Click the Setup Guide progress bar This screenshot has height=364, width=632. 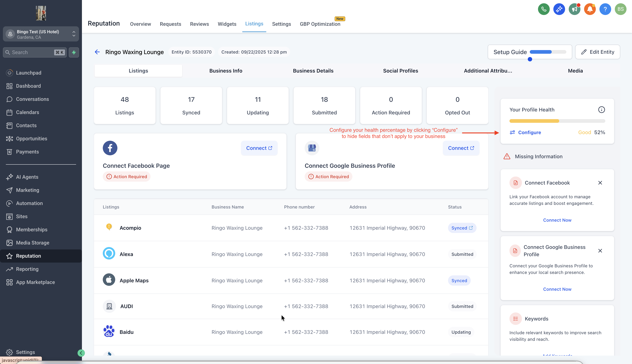click(x=548, y=52)
